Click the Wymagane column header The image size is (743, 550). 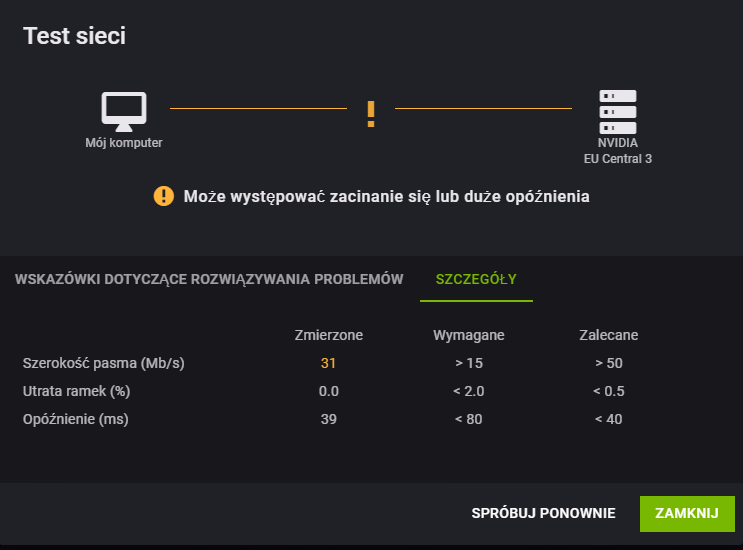click(x=468, y=335)
